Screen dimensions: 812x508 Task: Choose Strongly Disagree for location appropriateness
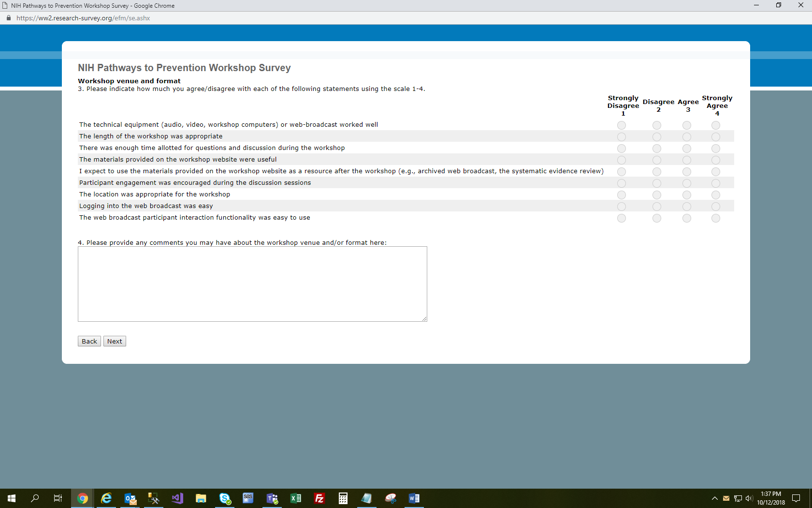point(622,195)
